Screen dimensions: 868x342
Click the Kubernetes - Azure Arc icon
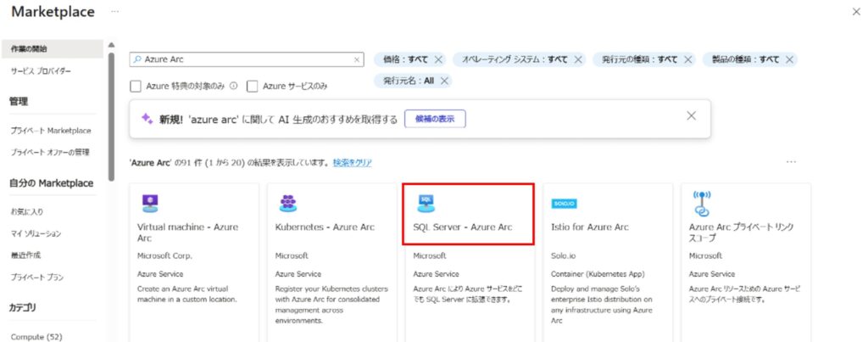(287, 204)
